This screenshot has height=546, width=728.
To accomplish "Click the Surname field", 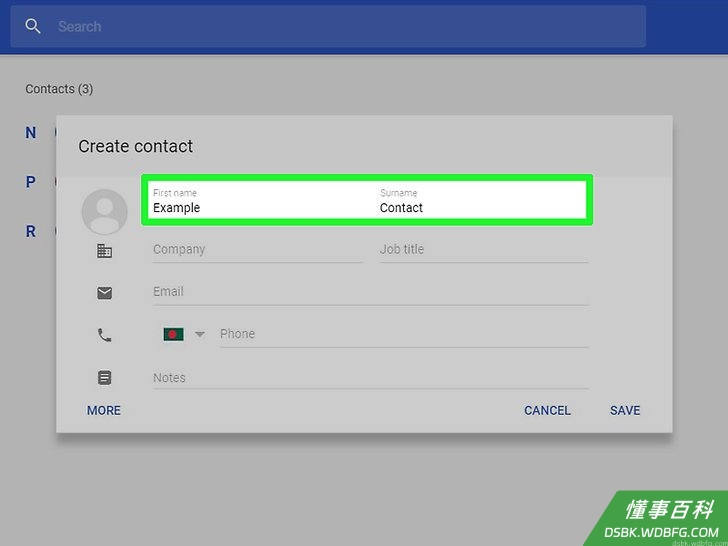I will tap(483, 202).
